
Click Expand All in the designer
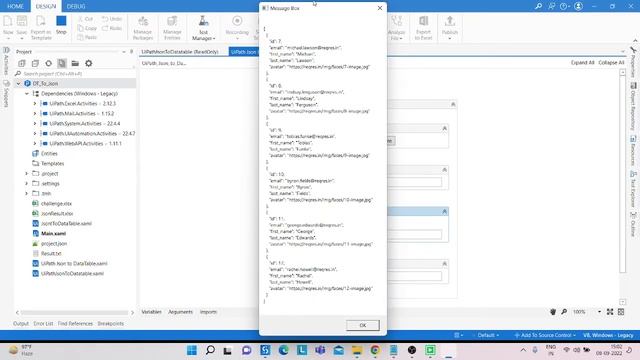(582, 62)
